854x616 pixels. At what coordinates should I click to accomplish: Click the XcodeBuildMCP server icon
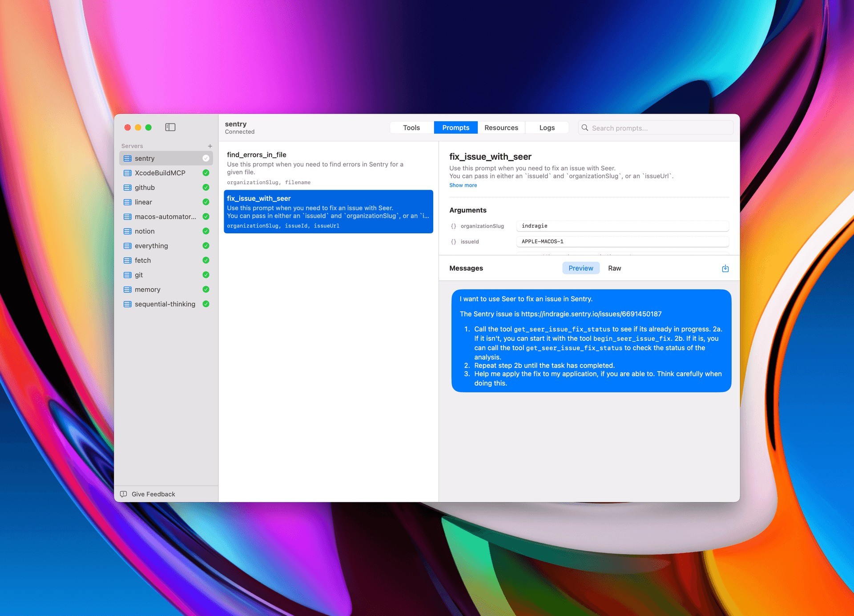[127, 172]
